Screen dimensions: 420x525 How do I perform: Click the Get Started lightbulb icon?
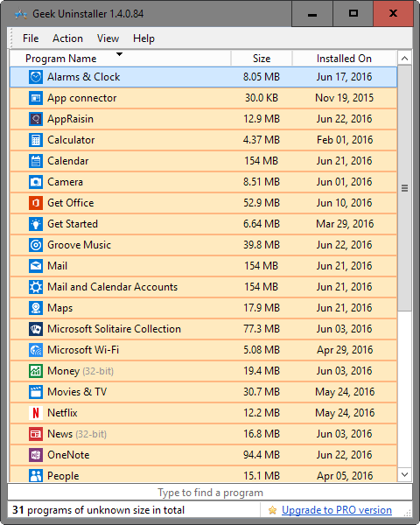pos(36,224)
